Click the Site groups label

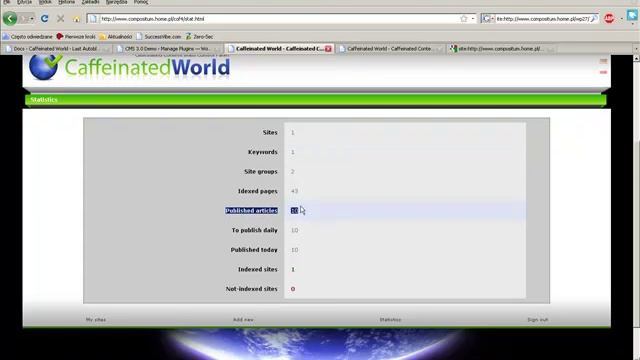[x=260, y=171]
